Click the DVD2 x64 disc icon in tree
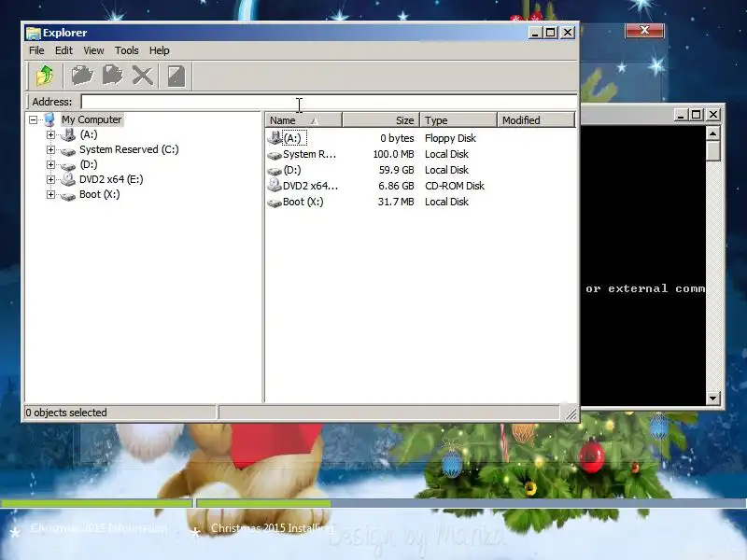747x560 pixels. (x=68, y=179)
